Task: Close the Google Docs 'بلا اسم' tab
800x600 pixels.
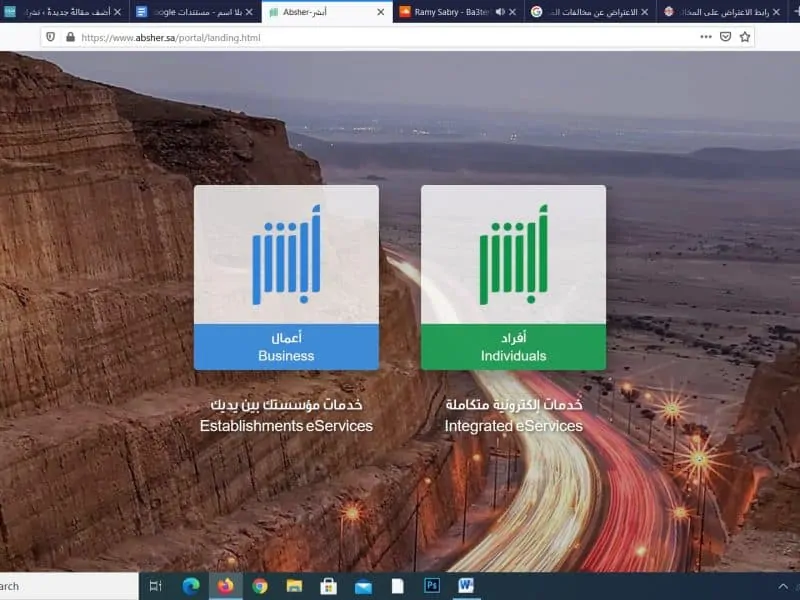Action: pos(249,12)
